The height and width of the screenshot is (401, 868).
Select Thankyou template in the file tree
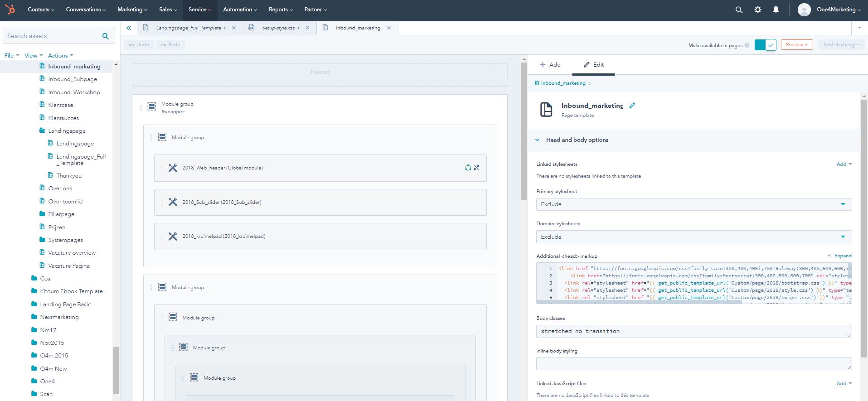69,176
